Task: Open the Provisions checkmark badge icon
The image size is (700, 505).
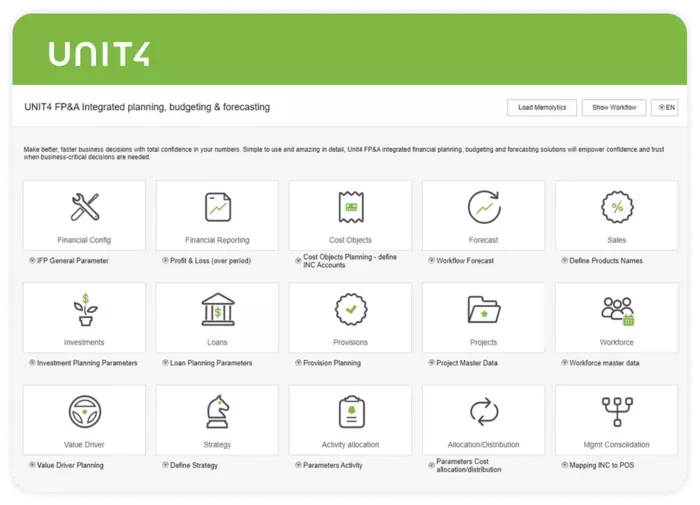Action: coord(351,309)
